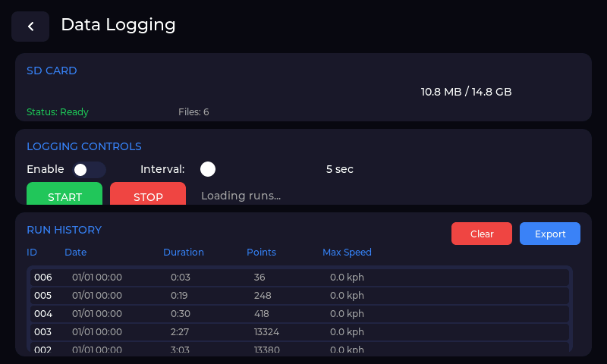Image resolution: width=607 pixels, height=364 pixels.
Task: Select run 006 in history
Action: point(300,278)
